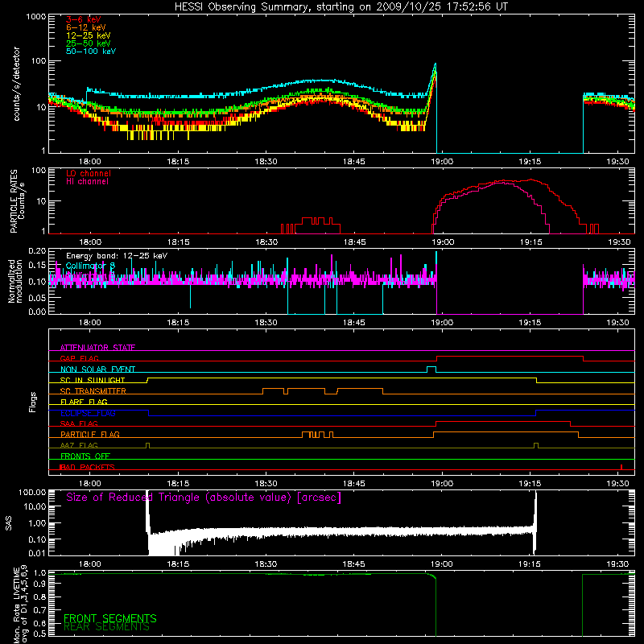The width and height of the screenshot is (644, 644).
Task: Click the red tick mark on BAD PACKETS line
Action: 621,467
